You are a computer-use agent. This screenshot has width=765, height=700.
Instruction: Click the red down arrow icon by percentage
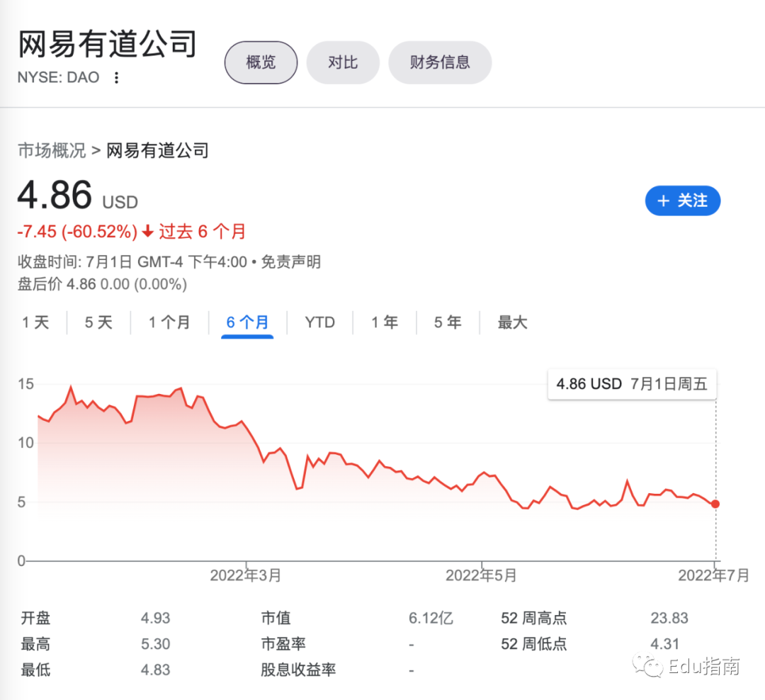point(148,231)
